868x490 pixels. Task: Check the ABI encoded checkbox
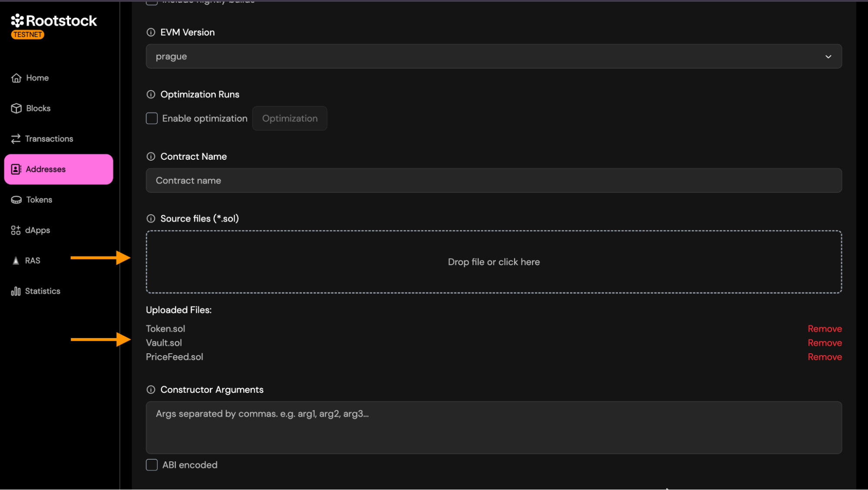152,465
